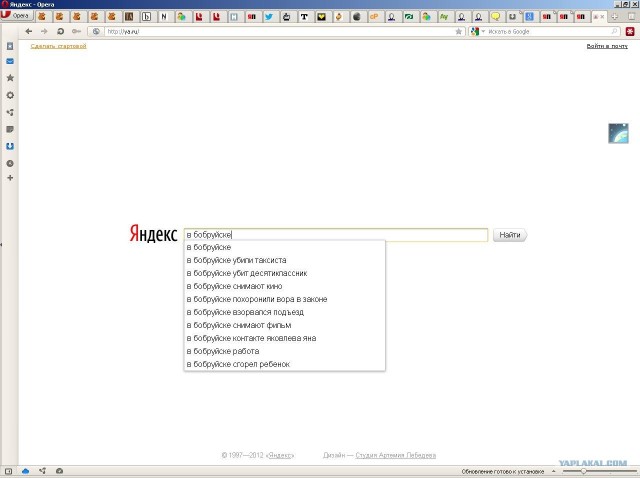
Task: Select suggestion 'в бобруйске сгорел ребенок'
Action: (x=284, y=364)
